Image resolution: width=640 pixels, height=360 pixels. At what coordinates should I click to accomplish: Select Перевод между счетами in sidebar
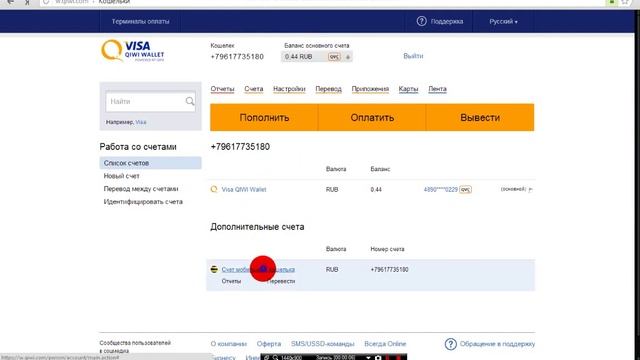tap(141, 189)
